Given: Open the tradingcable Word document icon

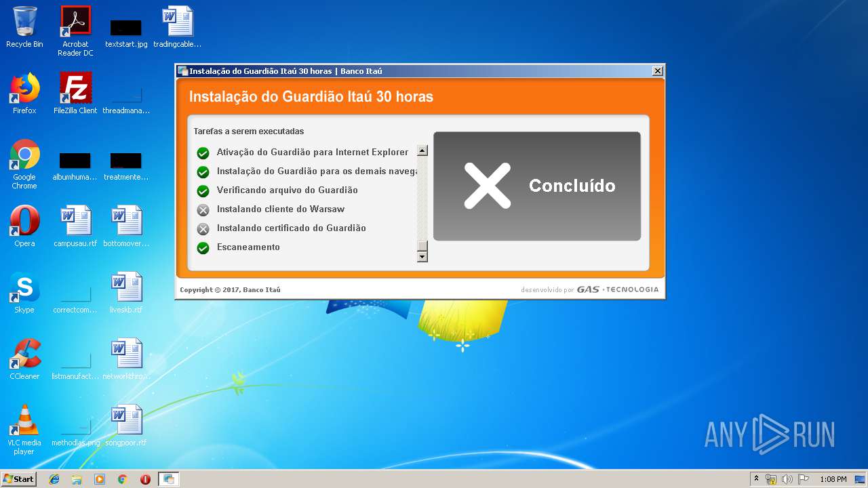Looking at the screenshot, I should click(178, 28).
